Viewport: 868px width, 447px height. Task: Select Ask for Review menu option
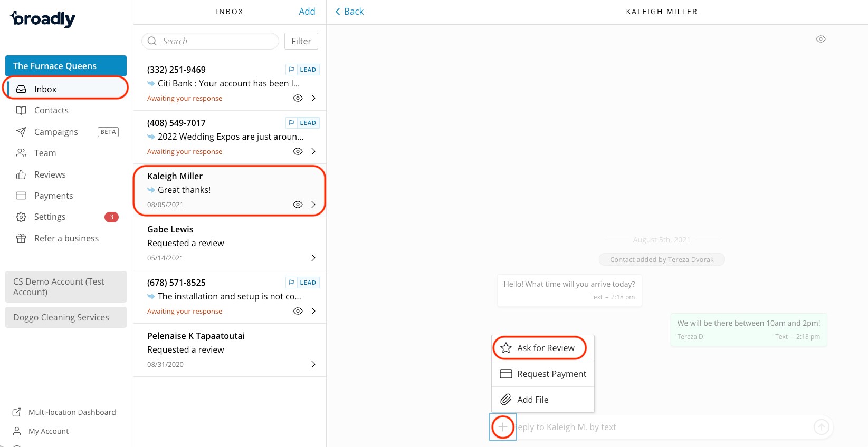pyautogui.click(x=540, y=348)
